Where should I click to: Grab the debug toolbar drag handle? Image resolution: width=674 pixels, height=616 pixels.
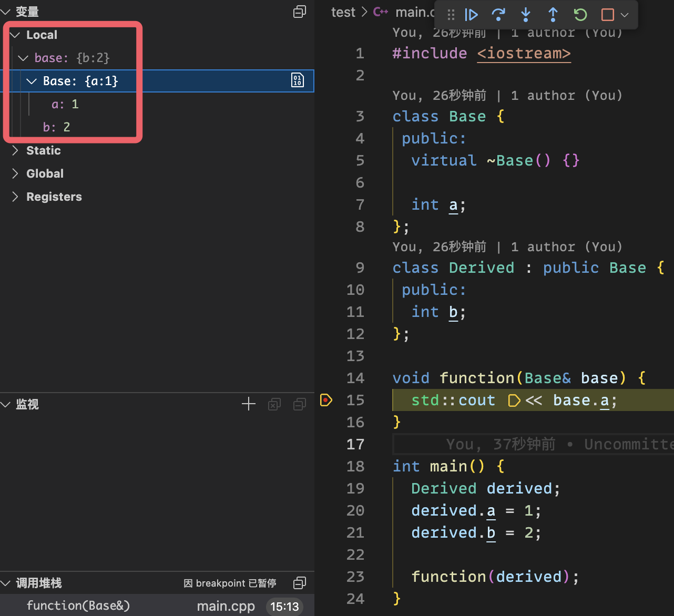point(451,15)
